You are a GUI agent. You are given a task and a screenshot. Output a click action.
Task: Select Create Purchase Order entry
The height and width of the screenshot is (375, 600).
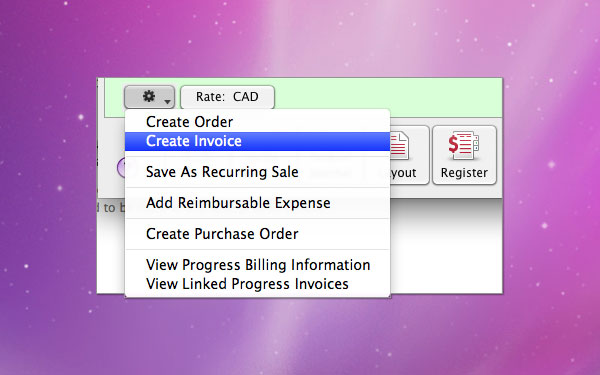pyautogui.click(x=257, y=234)
